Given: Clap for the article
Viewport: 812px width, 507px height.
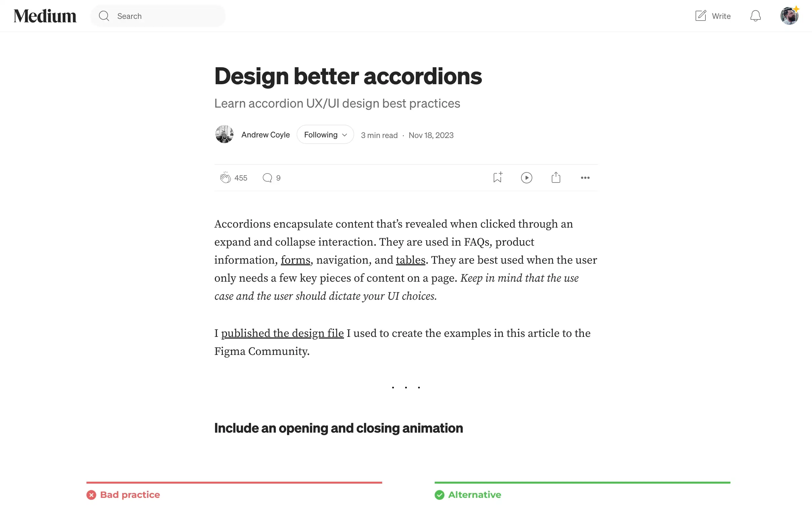Looking at the screenshot, I should tap(226, 177).
